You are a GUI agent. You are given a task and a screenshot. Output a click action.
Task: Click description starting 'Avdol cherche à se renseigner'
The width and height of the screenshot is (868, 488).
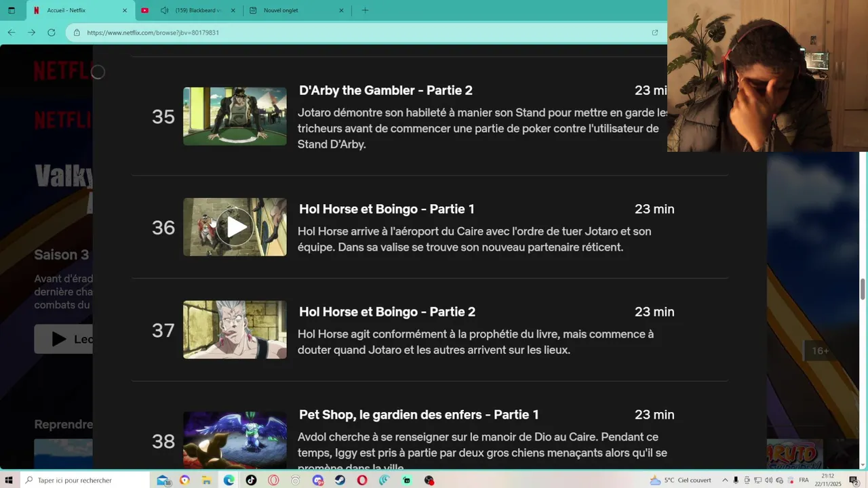[482, 452]
